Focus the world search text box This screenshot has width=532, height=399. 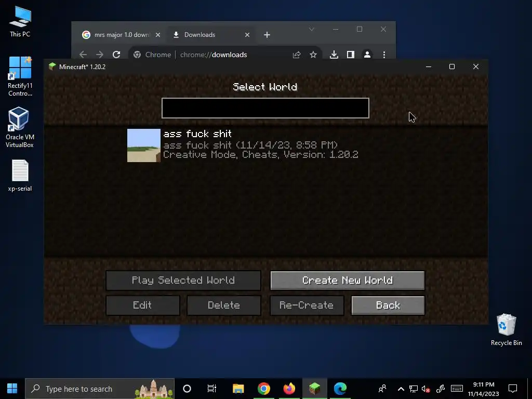point(265,108)
